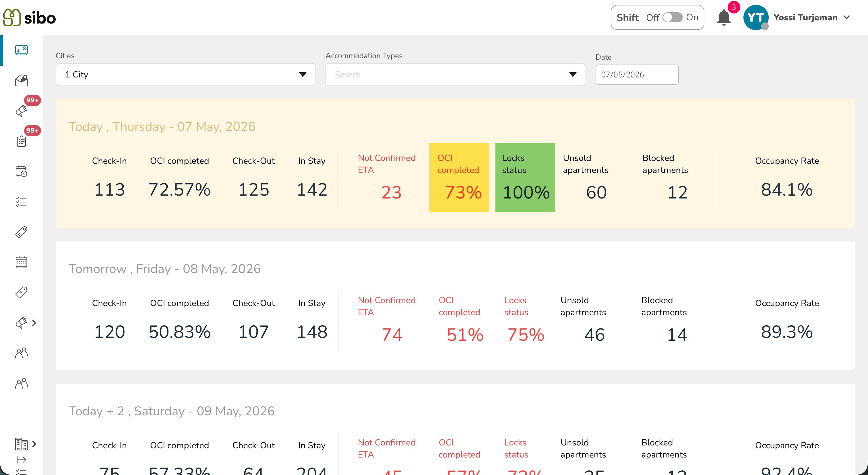Open the inbox envelope sidebar icon
The height and width of the screenshot is (475, 868).
(21, 80)
